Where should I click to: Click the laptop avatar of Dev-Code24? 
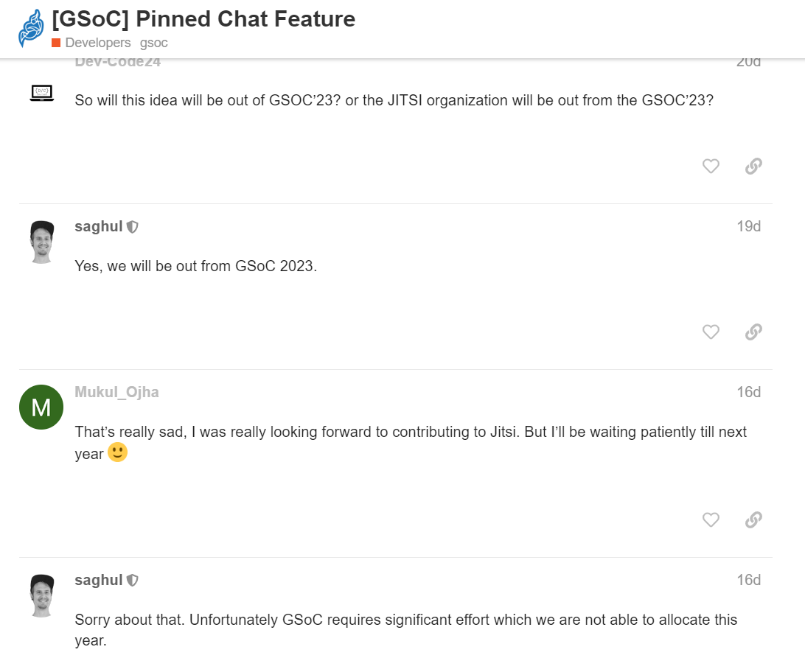pyautogui.click(x=41, y=93)
